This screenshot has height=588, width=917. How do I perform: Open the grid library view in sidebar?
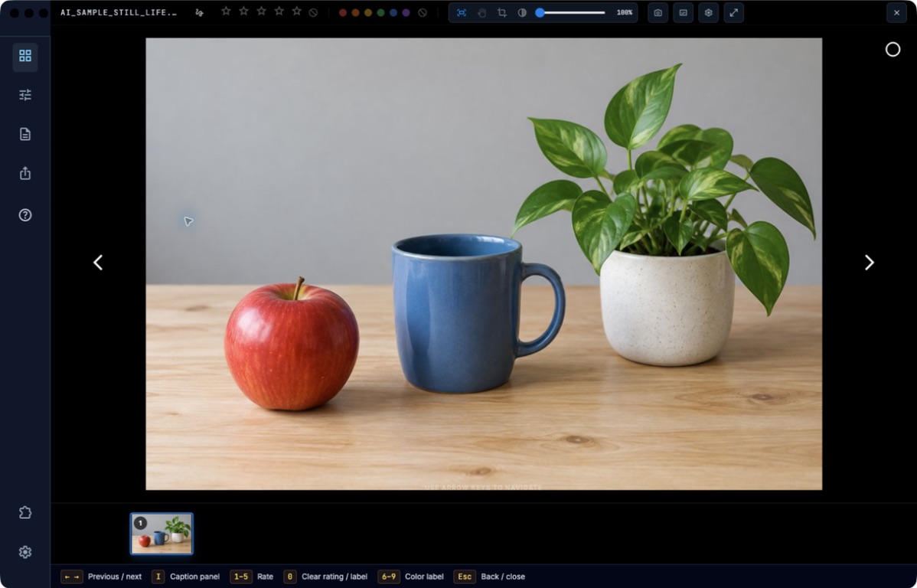coord(25,56)
